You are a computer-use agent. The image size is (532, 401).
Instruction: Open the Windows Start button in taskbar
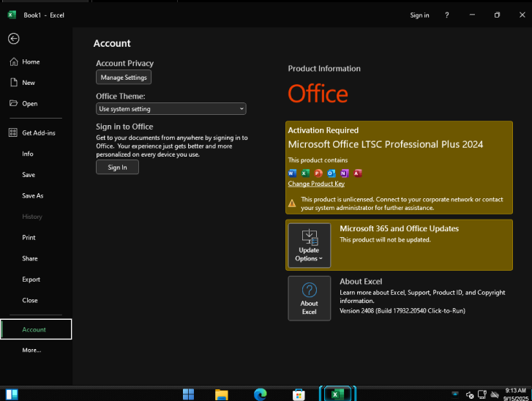coord(188,394)
